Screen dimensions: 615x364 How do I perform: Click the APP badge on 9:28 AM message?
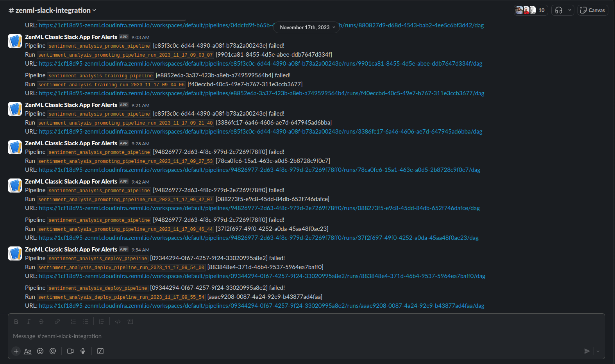[x=124, y=143]
